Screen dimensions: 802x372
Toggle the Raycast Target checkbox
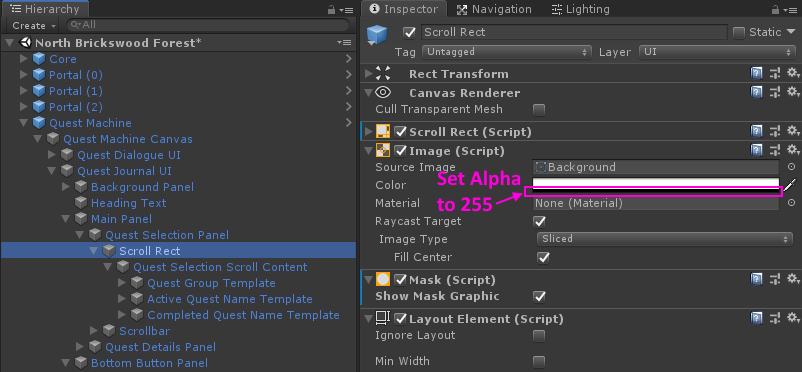coord(539,222)
